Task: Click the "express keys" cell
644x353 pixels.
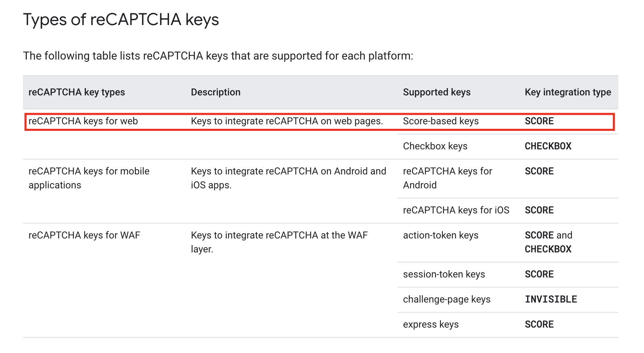Action: pyautogui.click(x=430, y=324)
